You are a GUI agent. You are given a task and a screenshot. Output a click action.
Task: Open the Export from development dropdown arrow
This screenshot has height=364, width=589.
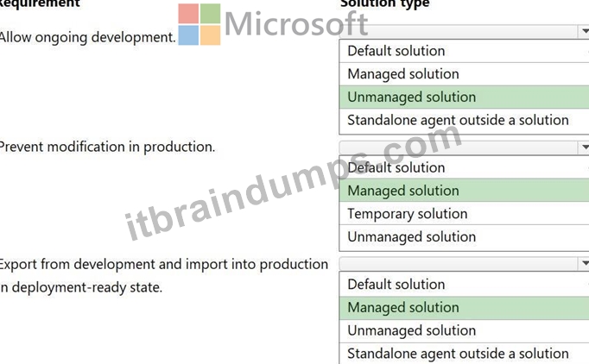pyautogui.click(x=584, y=264)
